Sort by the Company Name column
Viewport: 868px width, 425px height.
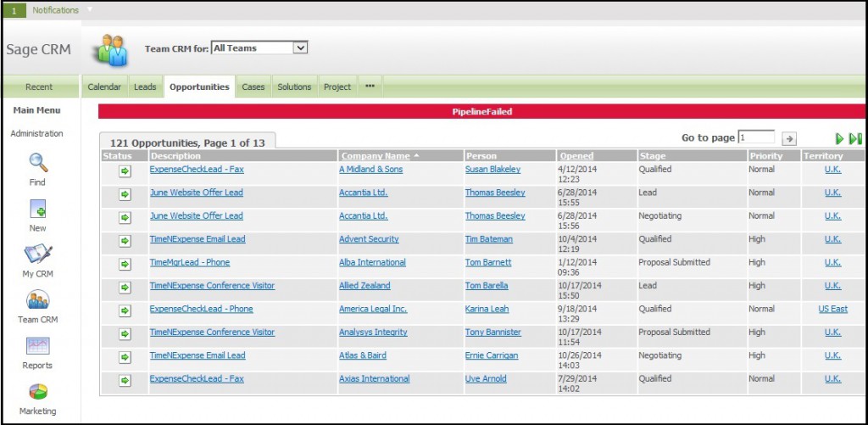(376, 156)
